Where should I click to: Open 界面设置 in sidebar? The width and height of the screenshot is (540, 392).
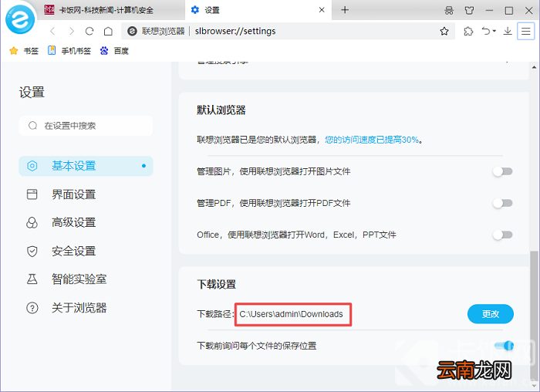86,194
